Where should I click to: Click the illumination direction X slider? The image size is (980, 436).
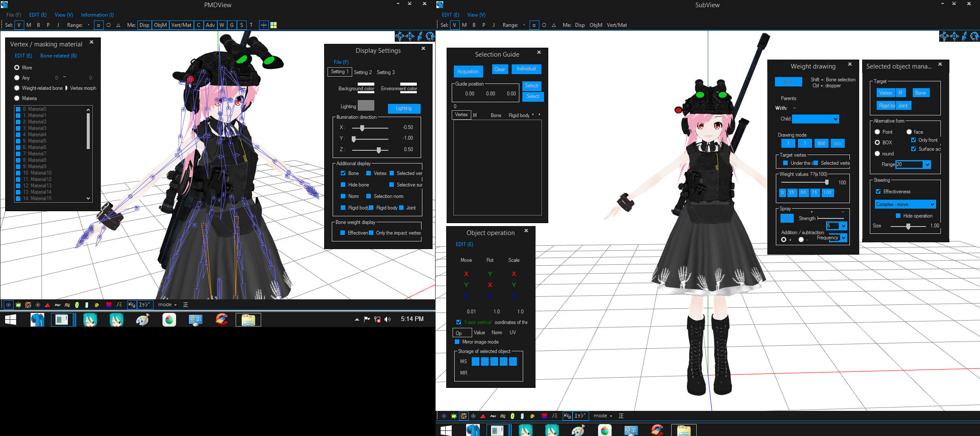click(362, 128)
